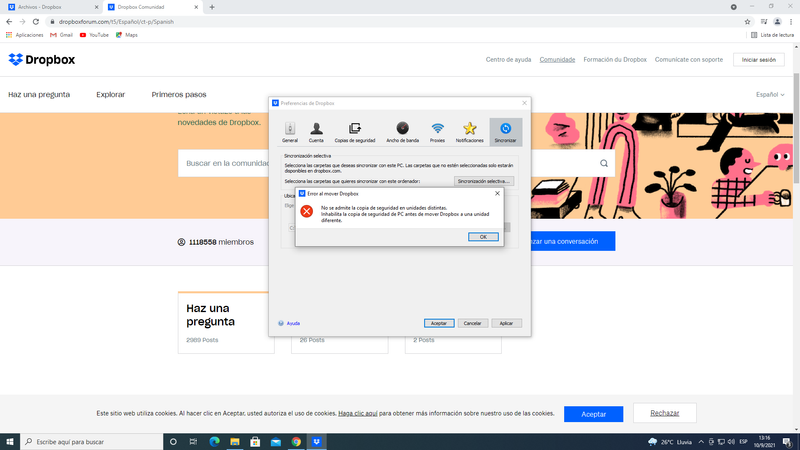Screen dimensions: 800x450
Task: Open Mail app from taskbar
Action: pos(276,442)
